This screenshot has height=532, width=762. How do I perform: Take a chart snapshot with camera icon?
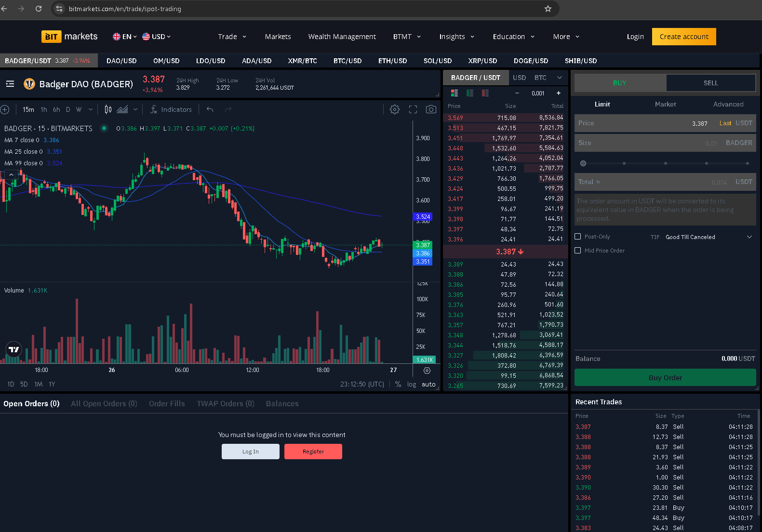(x=431, y=109)
